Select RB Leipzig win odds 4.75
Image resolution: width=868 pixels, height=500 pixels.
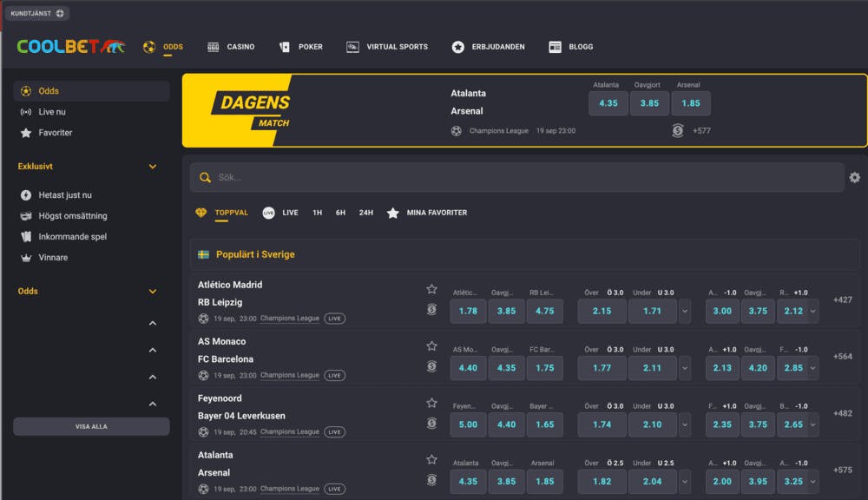pos(545,311)
